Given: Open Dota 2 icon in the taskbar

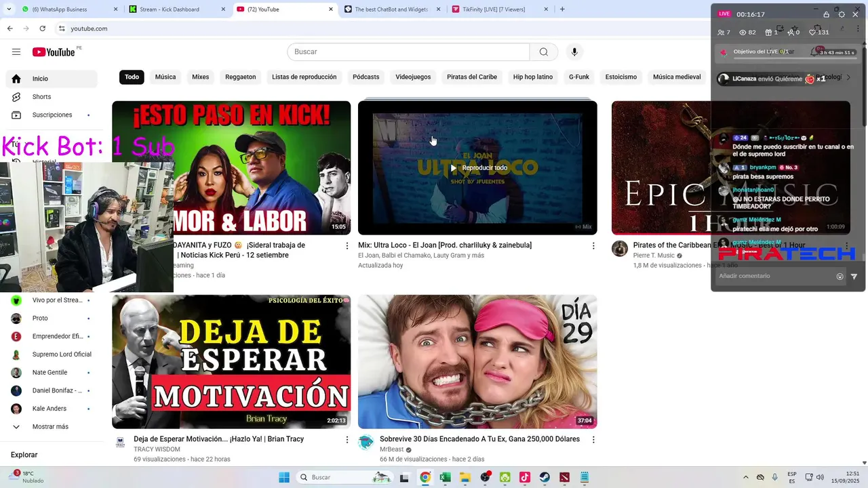Looking at the screenshot, I should pos(564,477).
